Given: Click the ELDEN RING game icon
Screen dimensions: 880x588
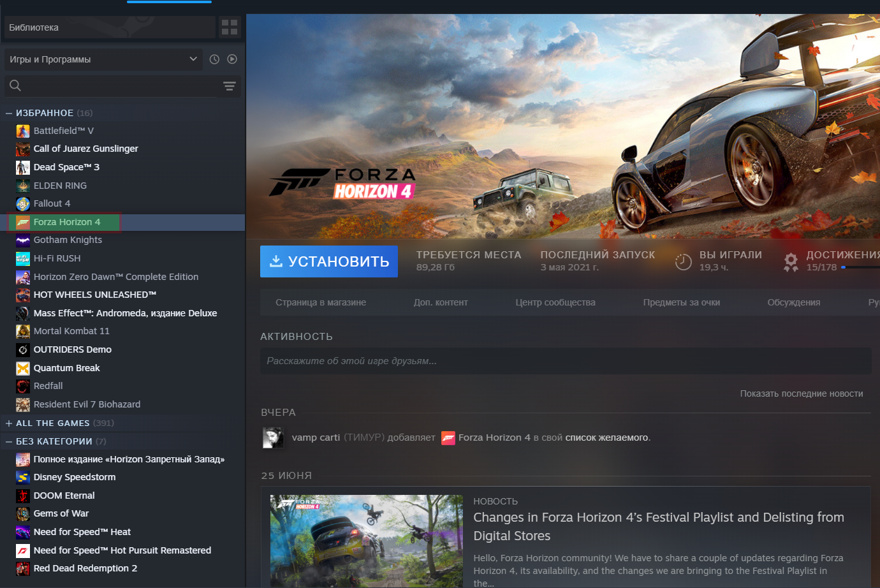Looking at the screenshot, I should 23,186.
